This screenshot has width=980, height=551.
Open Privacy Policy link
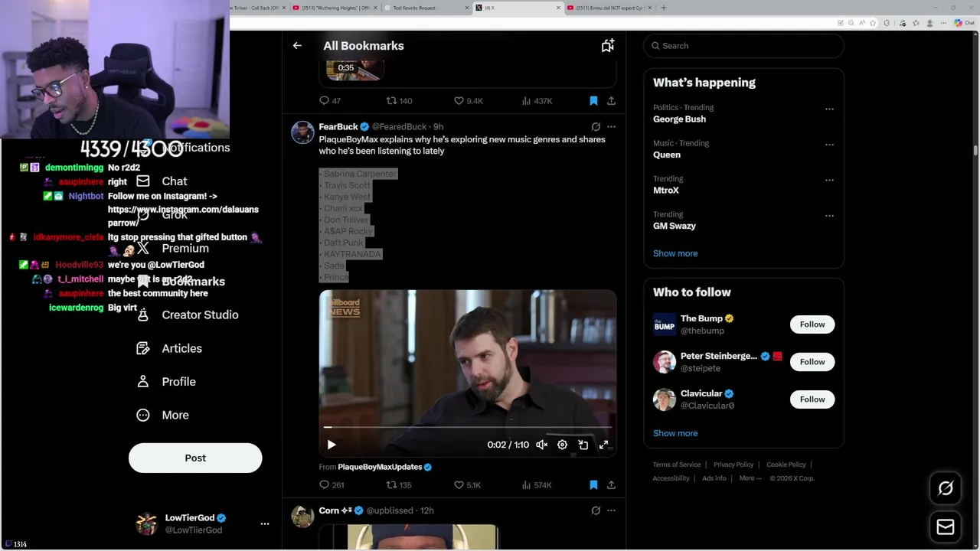[x=733, y=465]
